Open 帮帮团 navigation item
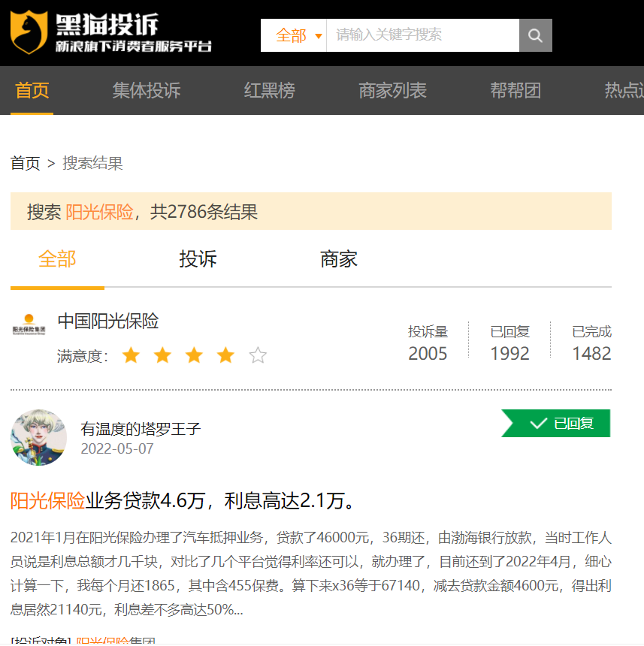644x646 pixels. pos(516,91)
